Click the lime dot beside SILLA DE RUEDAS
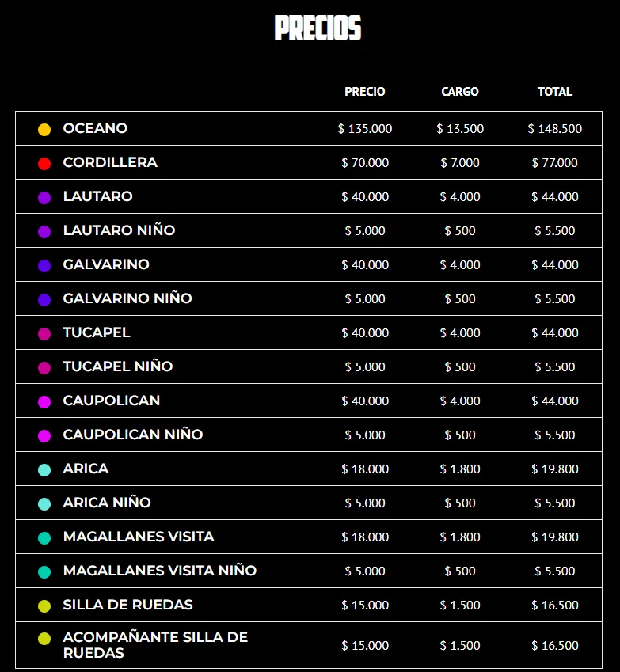Viewport: 620px width, 672px height. pyautogui.click(x=44, y=606)
